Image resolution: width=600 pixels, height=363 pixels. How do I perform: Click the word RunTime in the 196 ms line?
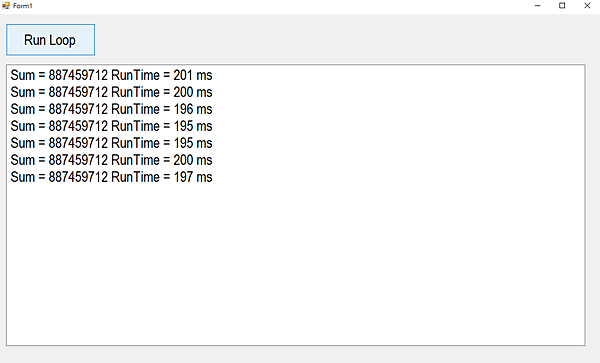point(135,109)
